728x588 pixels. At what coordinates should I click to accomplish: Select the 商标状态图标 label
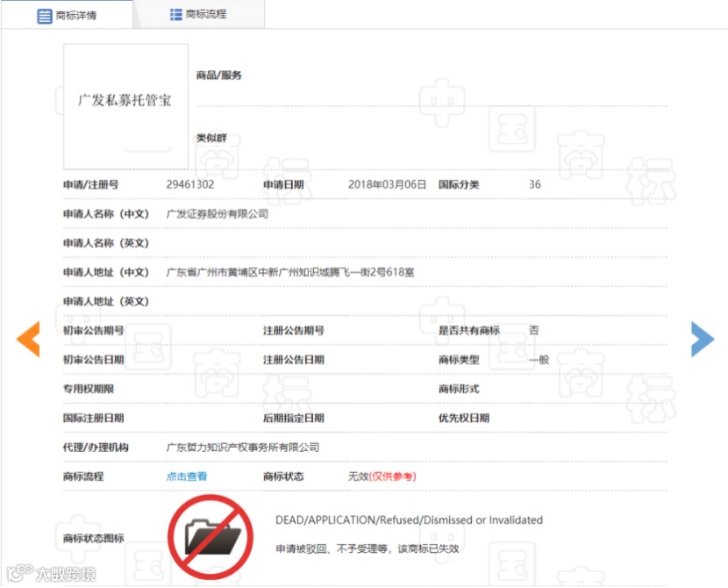coord(93,538)
